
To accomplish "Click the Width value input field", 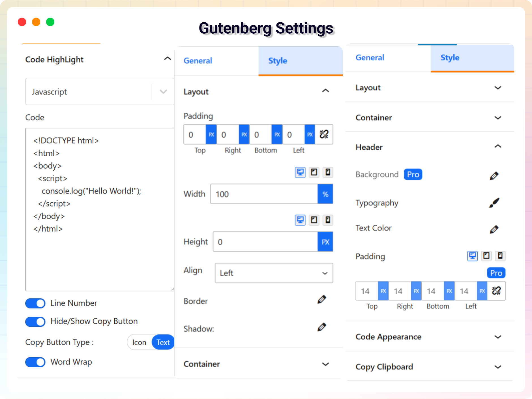I will pos(264,194).
